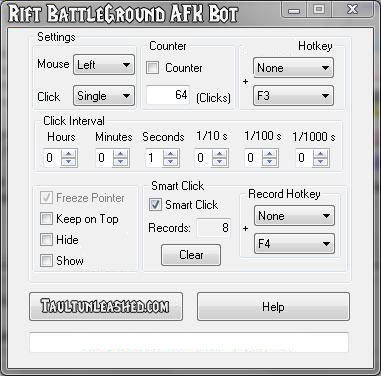The height and width of the screenshot is (376, 381).
Task: Minimize the Rift BattleGround AFK Bot window
Action: [294, 10]
